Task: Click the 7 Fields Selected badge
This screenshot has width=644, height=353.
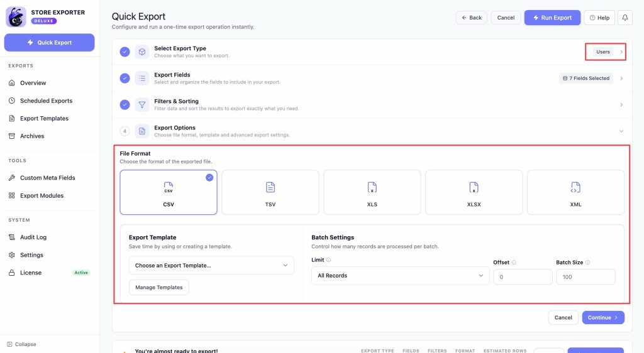Action: pos(586,79)
